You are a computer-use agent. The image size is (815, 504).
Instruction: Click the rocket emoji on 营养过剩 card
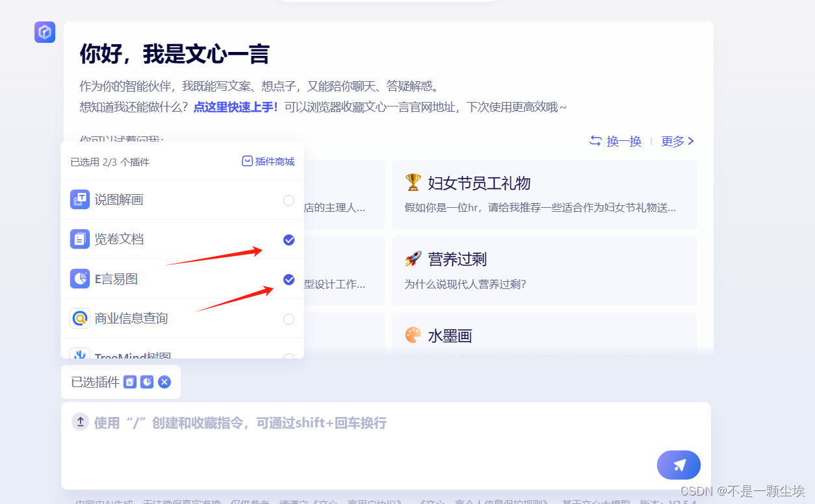click(413, 259)
